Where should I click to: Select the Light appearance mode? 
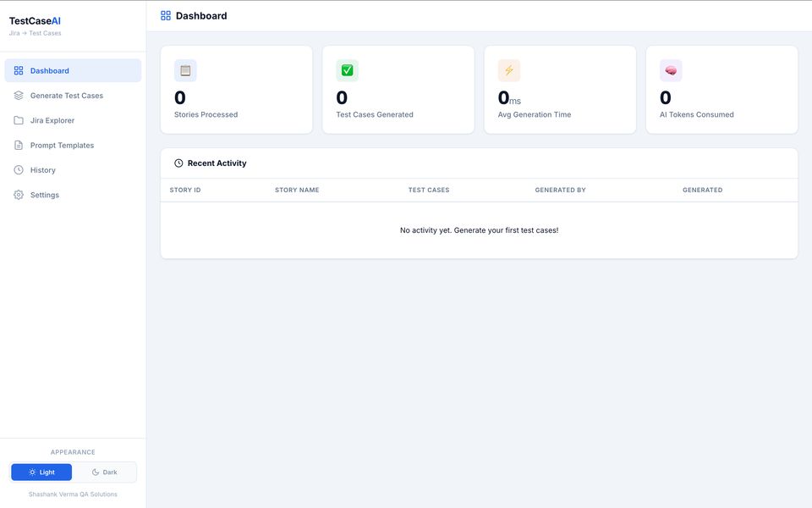pos(41,472)
